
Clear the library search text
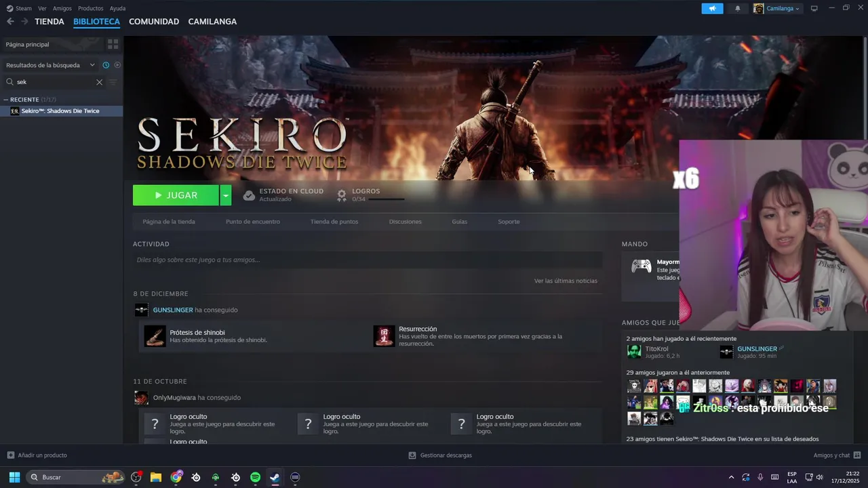click(x=99, y=82)
